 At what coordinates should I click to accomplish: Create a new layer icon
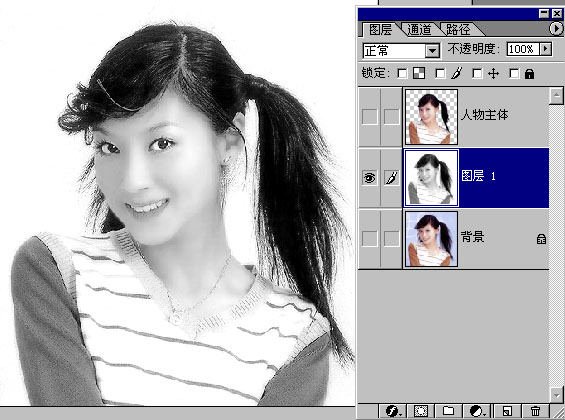coord(507,411)
